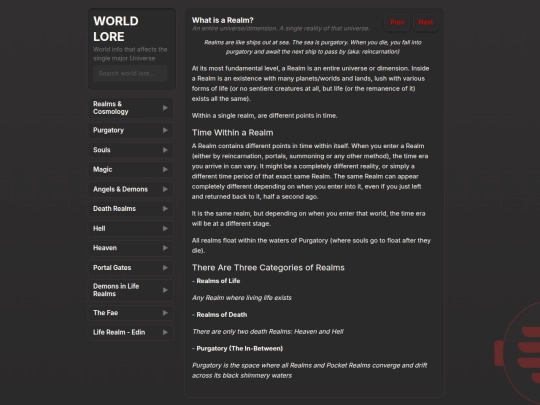Image resolution: width=540 pixels, height=405 pixels.
Task: Expand the Life Realm - Edin arrow
Action: [x=165, y=332]
